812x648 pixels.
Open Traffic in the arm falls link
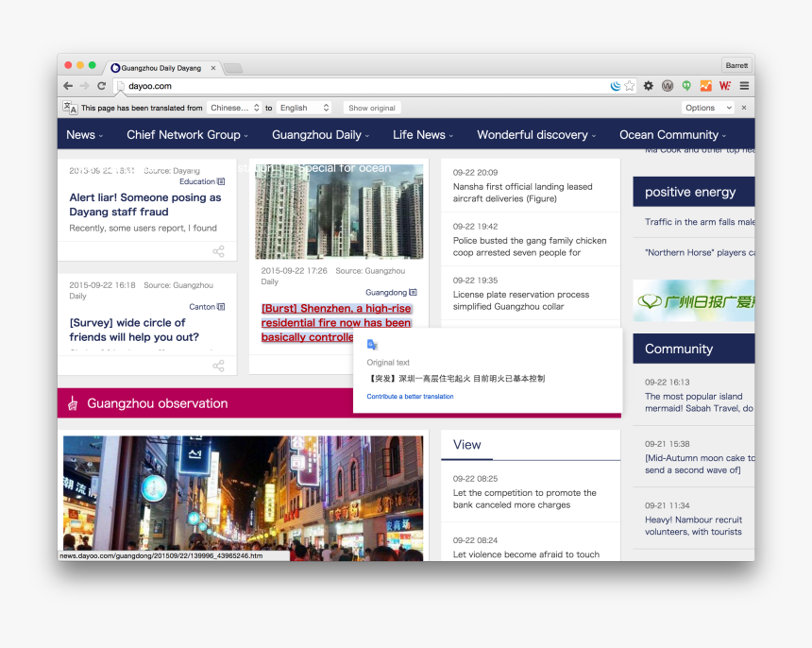tap(700, 222)
